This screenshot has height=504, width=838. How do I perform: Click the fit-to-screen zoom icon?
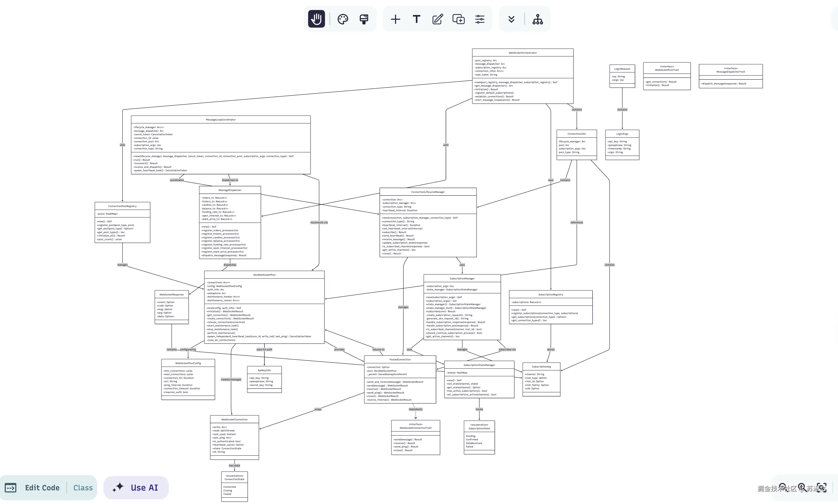[x=822, y=488]
